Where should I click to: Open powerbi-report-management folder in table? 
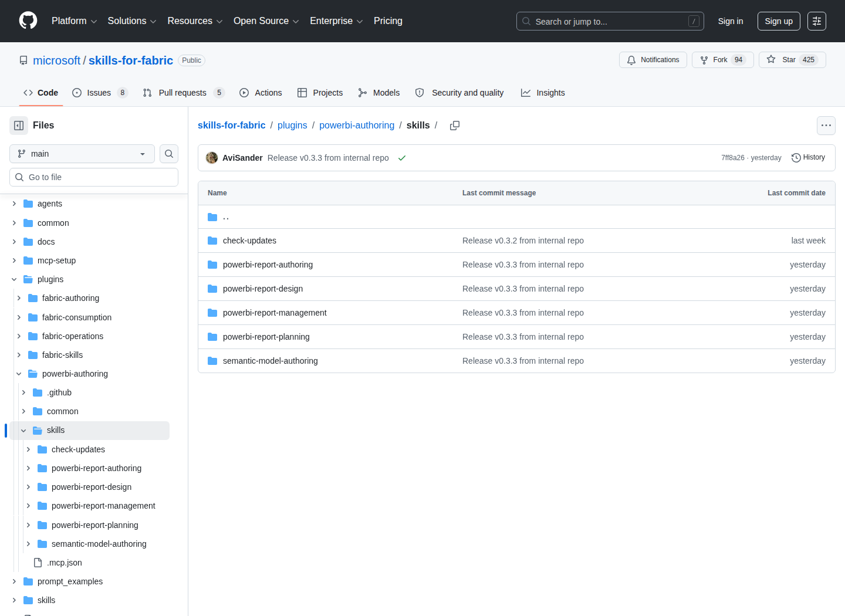coord(275,313)
